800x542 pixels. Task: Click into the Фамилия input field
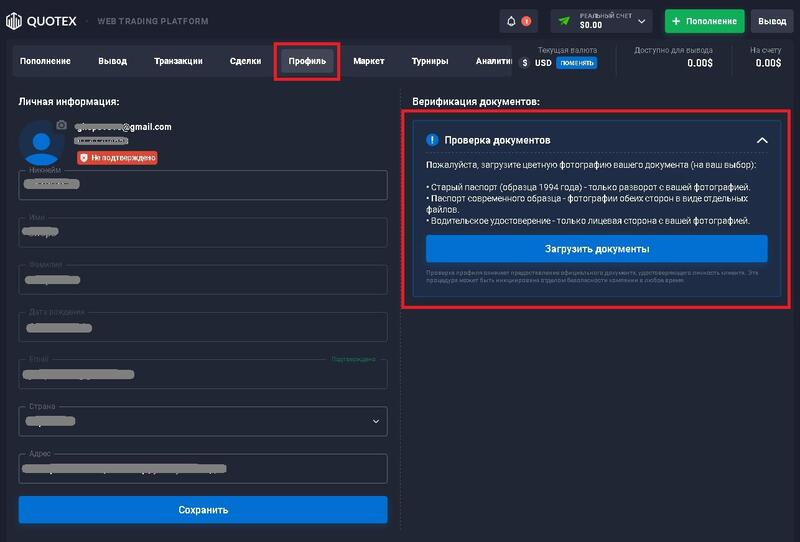click(x=203, y=279)
